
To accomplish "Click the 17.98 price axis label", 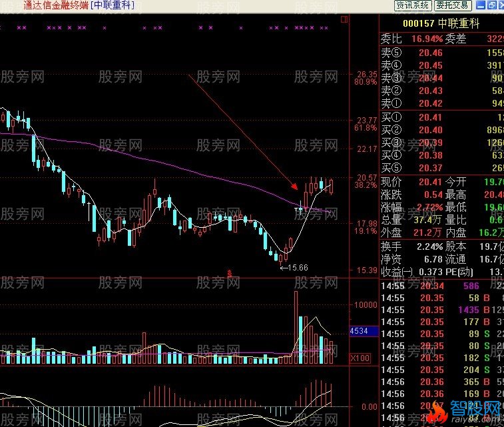I will pyautogui.click(x=367, y=223).
